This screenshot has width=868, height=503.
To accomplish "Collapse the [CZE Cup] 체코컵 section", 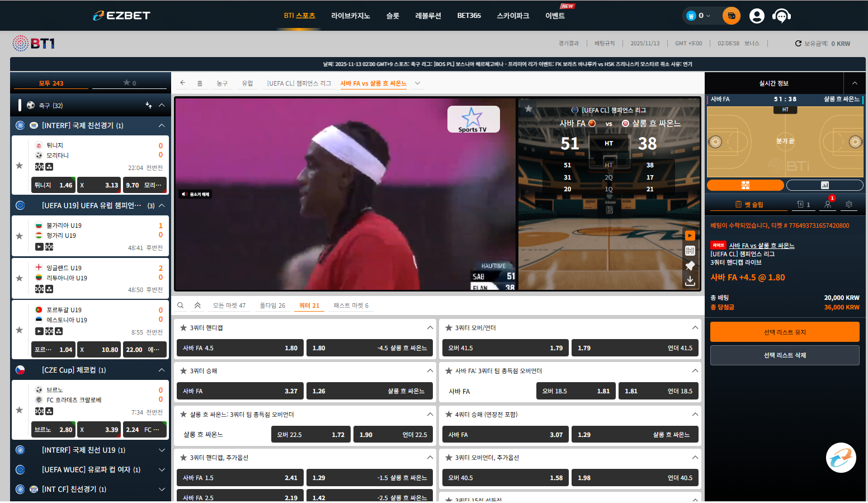I will click(x=162, y=370).
